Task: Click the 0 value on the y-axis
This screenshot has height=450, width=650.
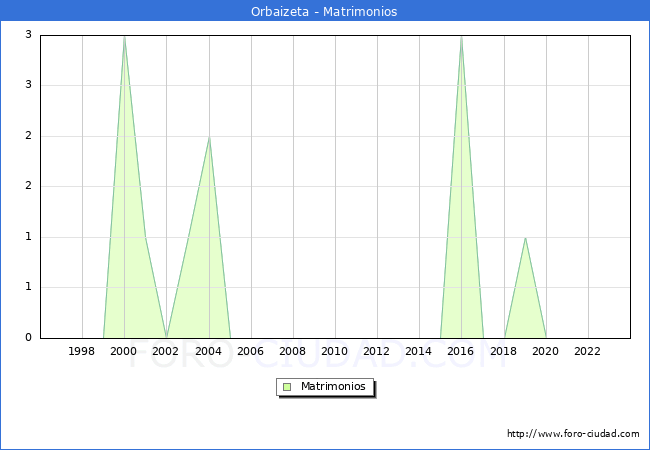Action: pyautogui.click(x=28, y=338)
